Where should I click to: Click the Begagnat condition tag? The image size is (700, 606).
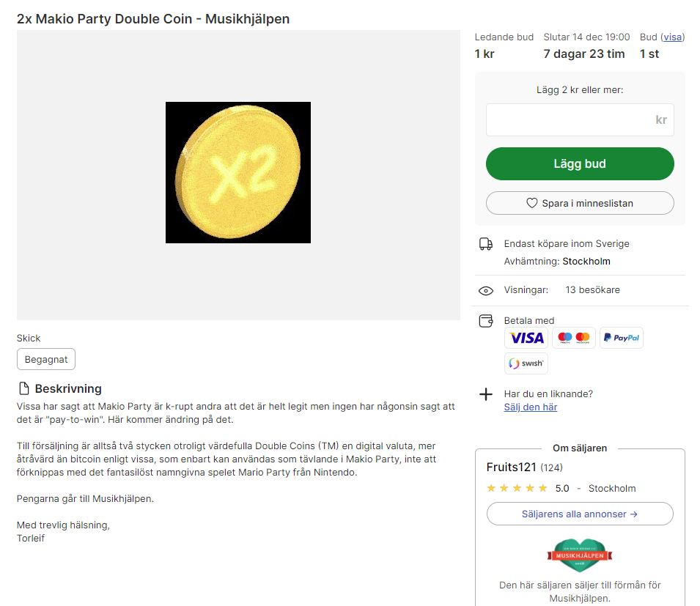46,359
